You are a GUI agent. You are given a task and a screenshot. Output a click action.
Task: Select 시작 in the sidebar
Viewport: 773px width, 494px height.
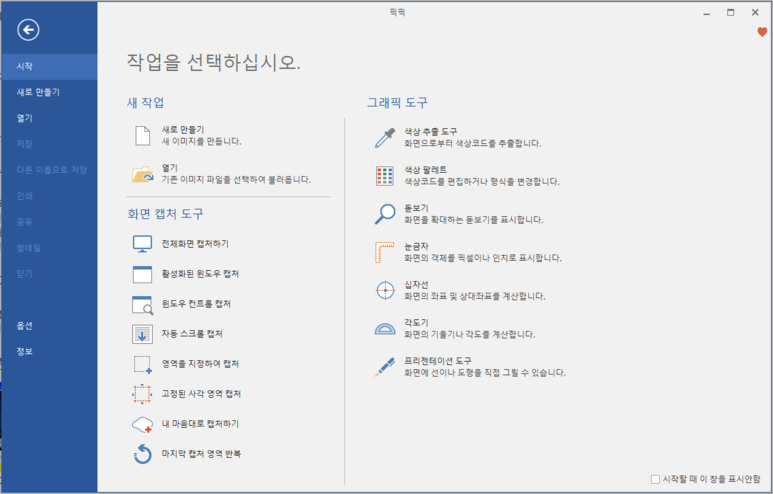pos(49,67)
